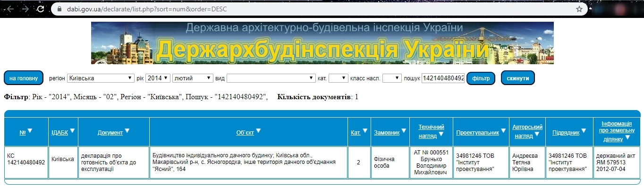Click the padlock site security icon
The width and height of the screenshot is (644, 188).
tap(59, 9)
